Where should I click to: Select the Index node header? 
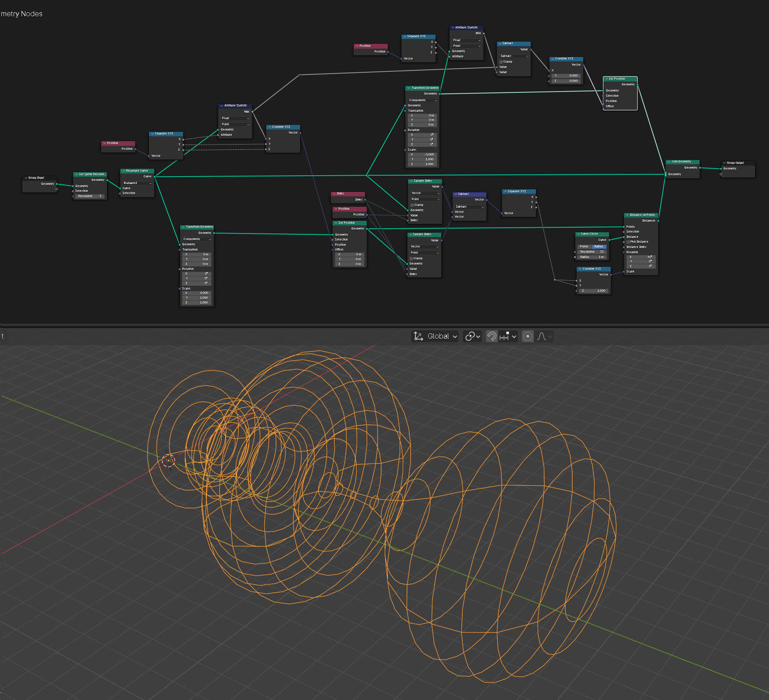[x=347, y=194]
